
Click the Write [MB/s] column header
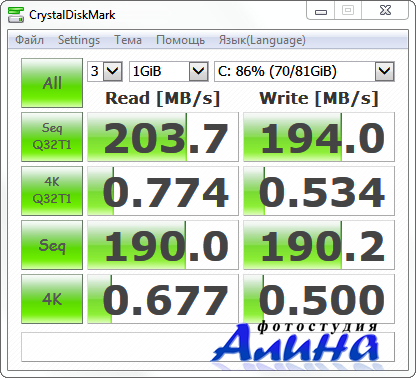click(319, 98)
